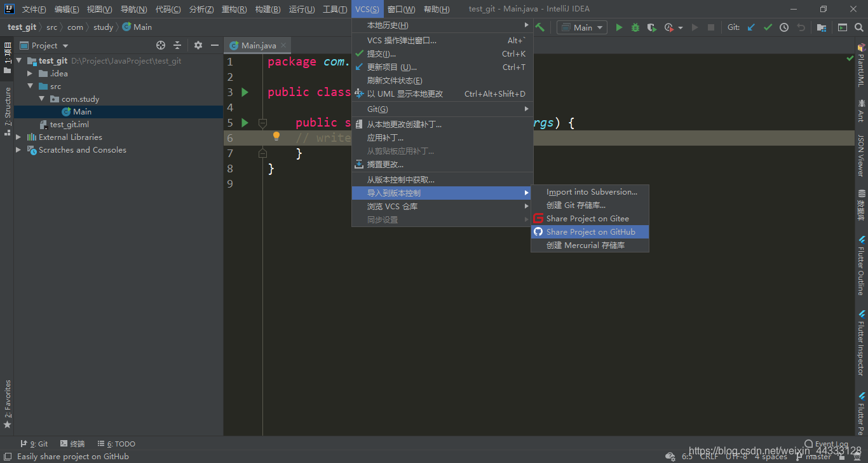The width and height of the screenshot is (868, 463).
Task: Collapse the test_git root folder
Action: point(18,61)
